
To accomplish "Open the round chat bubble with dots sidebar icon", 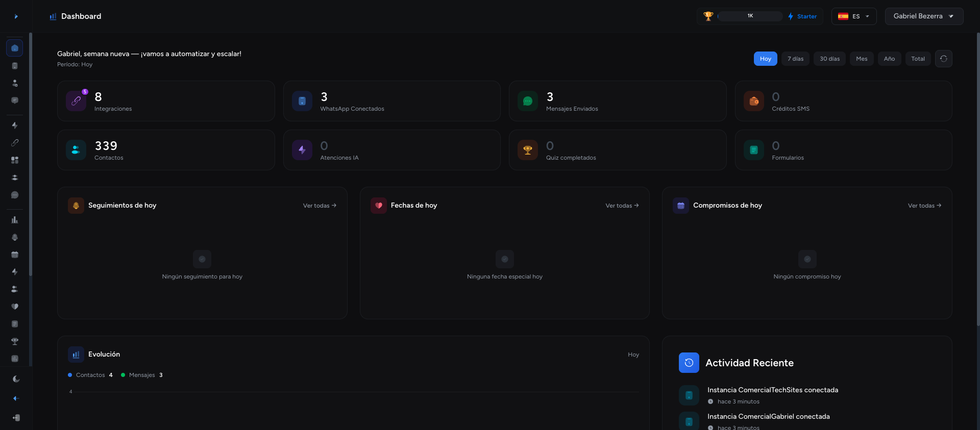I will 15,195.
